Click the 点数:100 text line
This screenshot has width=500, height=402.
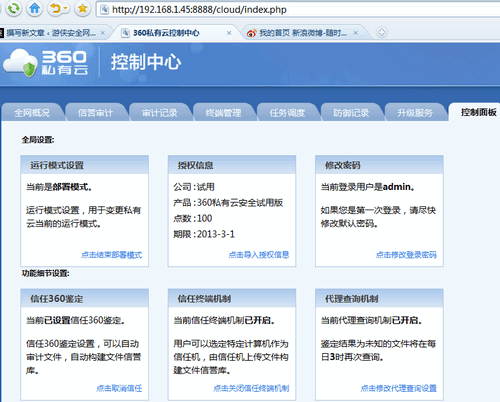(193, 218)
